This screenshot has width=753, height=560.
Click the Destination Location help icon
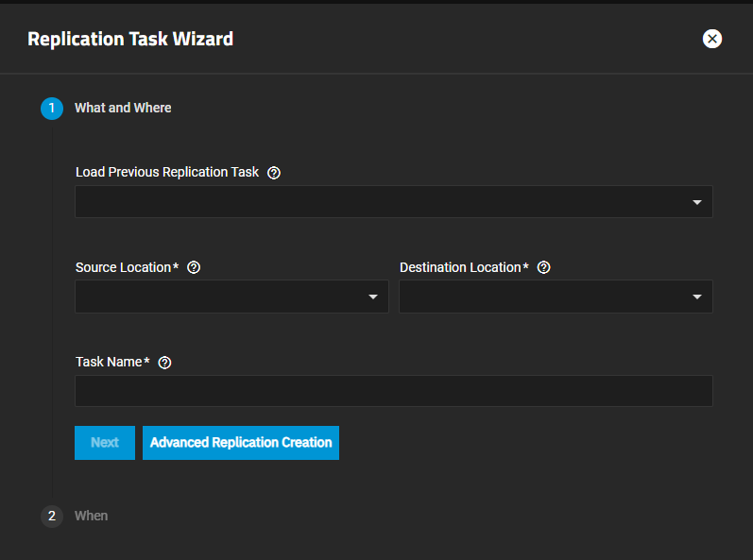pos(543,267)
